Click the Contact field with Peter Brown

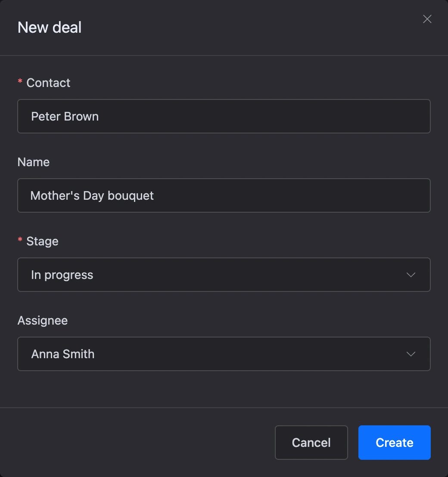[x=224, y=116]
